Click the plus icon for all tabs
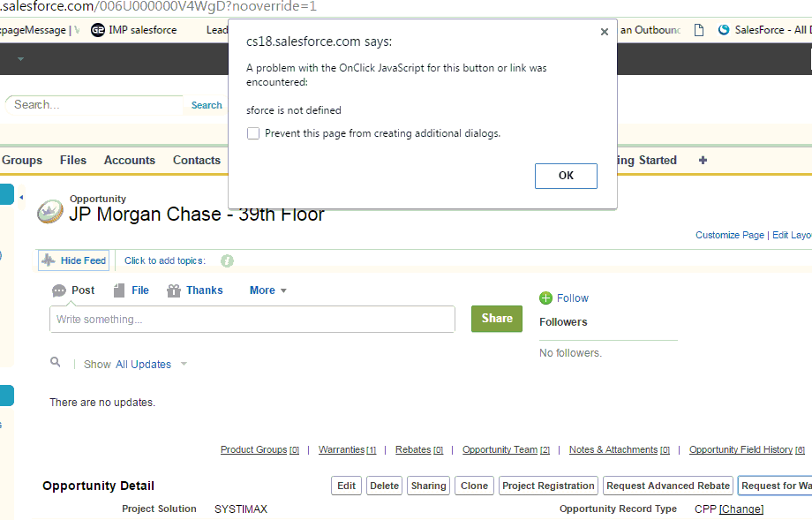 pos(703,161)
